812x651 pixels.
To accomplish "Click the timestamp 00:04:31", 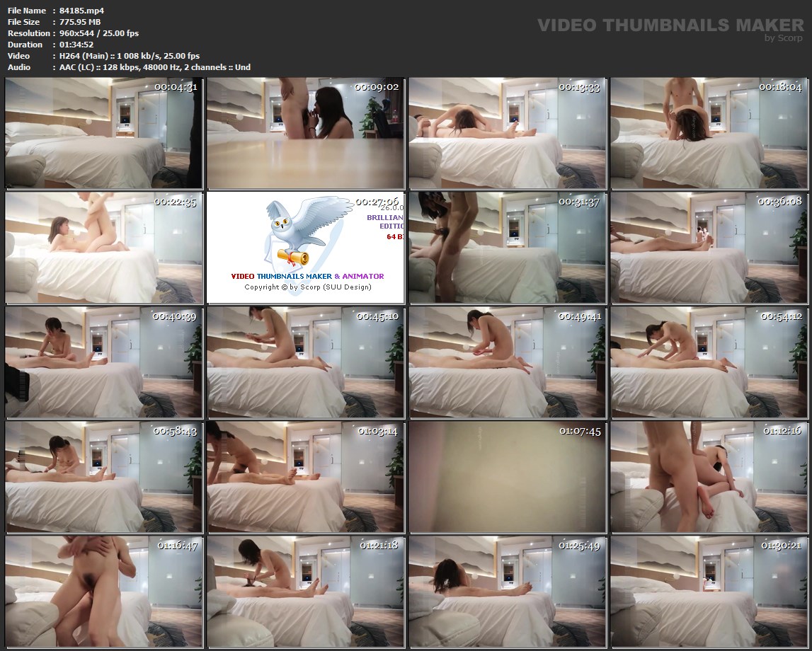I will [x=176, y=87].
